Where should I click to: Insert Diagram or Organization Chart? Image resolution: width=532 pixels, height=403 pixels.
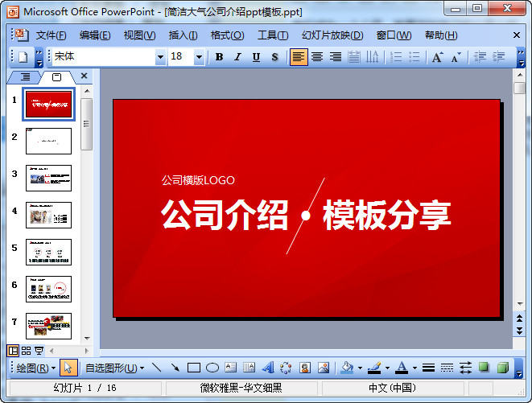pos(286,368)
